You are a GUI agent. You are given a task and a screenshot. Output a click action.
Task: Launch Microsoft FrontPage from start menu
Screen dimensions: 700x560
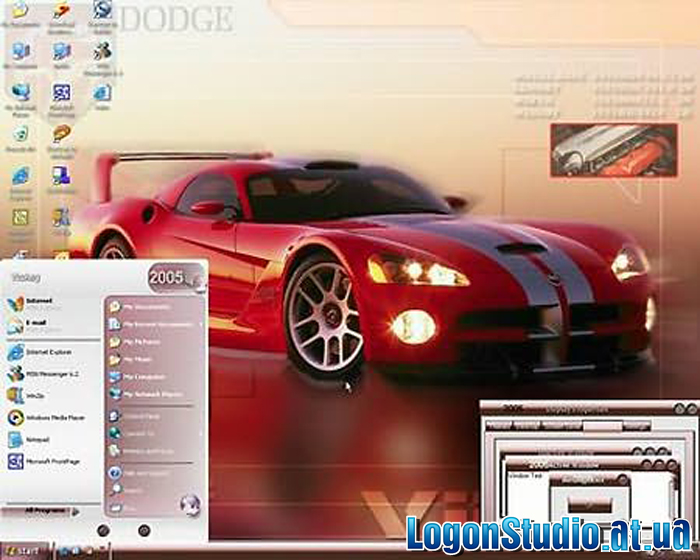[44, 461]
